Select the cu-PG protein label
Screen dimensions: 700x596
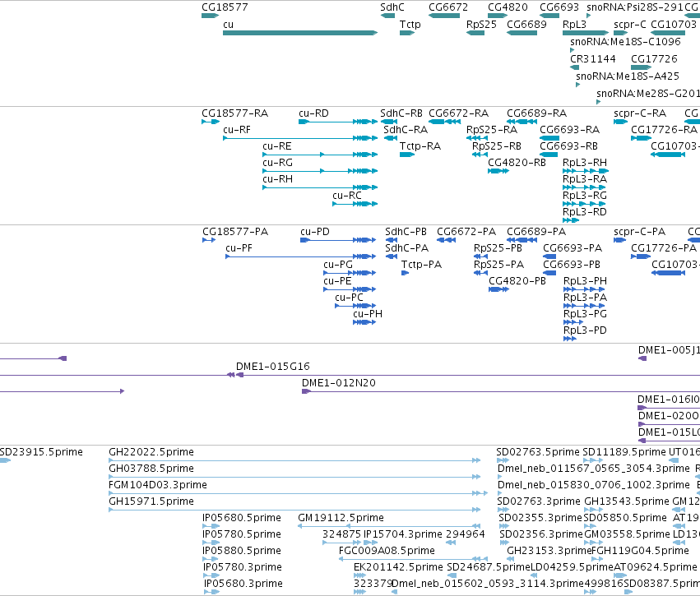click(338, 265)
